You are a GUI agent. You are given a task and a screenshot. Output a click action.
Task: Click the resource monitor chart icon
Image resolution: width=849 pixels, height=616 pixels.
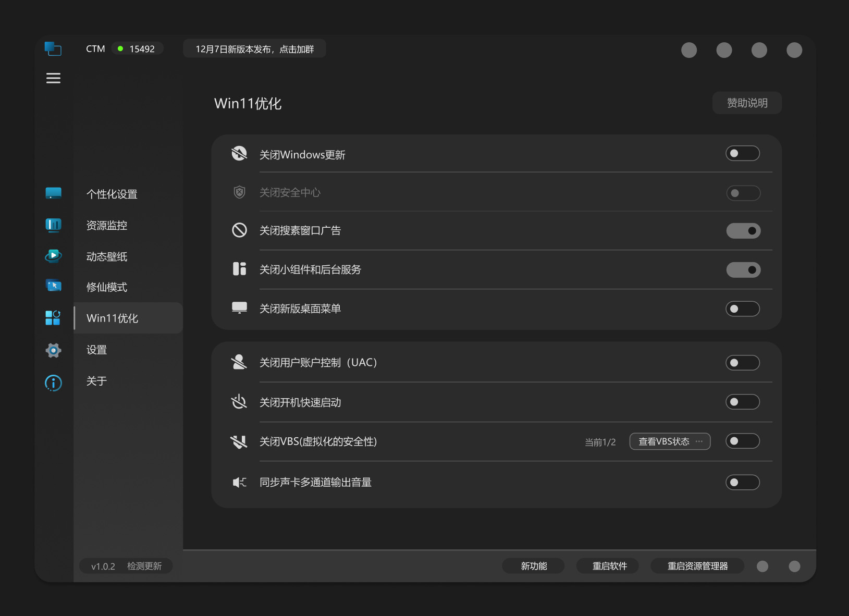53,225
